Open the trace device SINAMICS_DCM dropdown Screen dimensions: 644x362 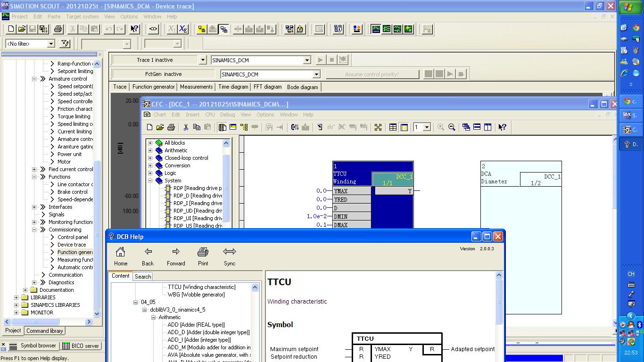tap(307, 60)
